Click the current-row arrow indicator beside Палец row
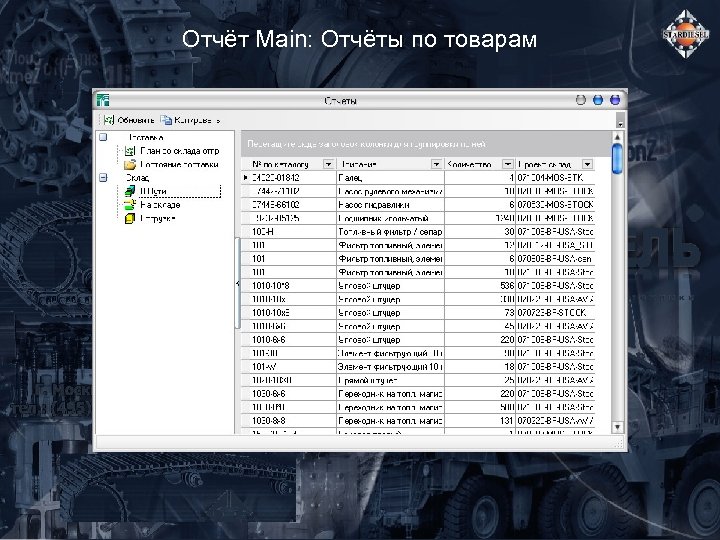 coord(246,177)
